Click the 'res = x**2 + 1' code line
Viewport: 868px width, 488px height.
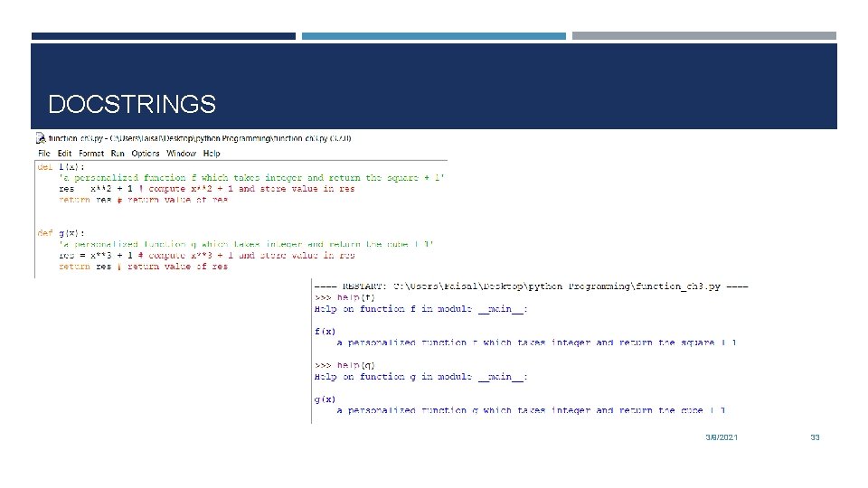(x=206, y=189)
